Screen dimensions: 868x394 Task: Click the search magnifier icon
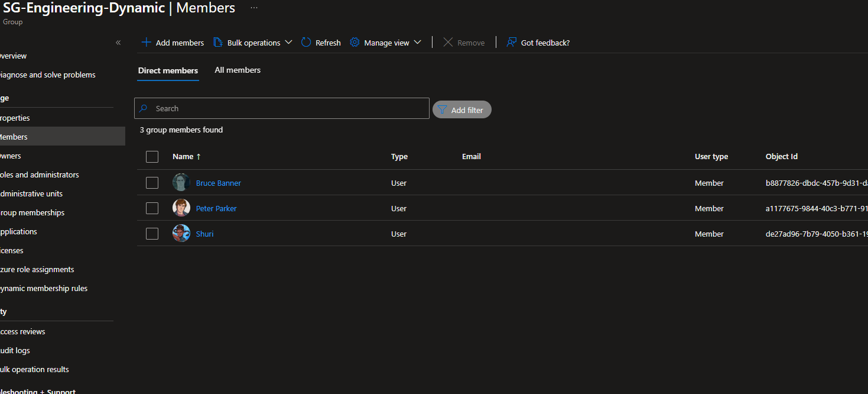pos(144,108)
